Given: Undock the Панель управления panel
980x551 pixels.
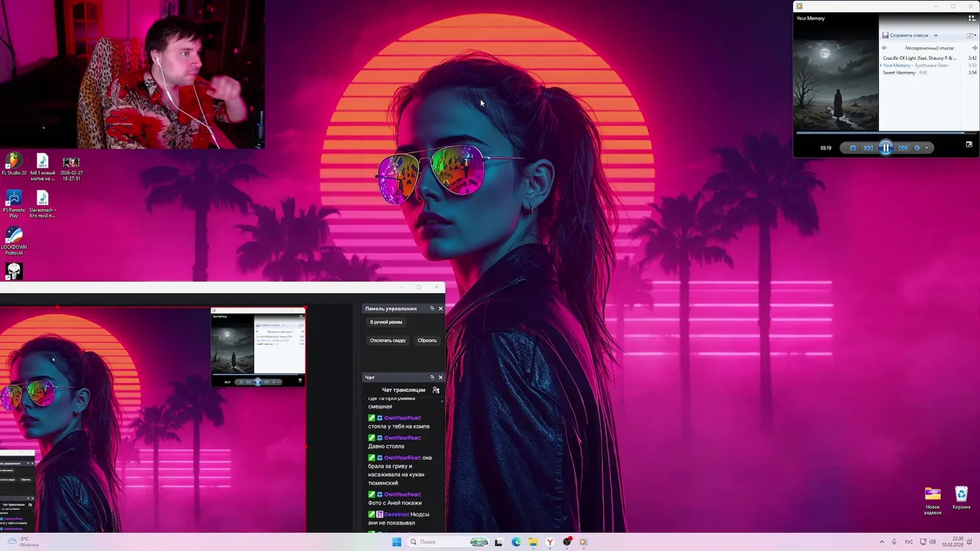Looking at the screenshot, I should (432, 308).
